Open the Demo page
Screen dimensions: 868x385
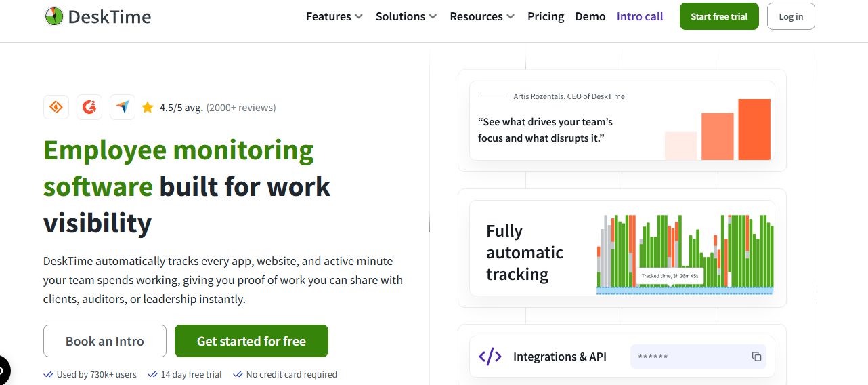pyautogui.click(x=590, y=16)
